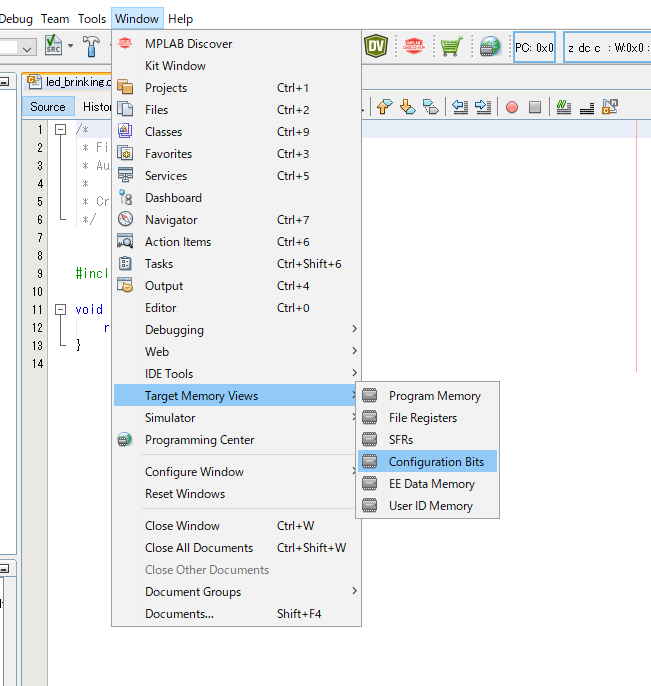Open the Files window entry
651x686 pixels.
click(237, 110)
